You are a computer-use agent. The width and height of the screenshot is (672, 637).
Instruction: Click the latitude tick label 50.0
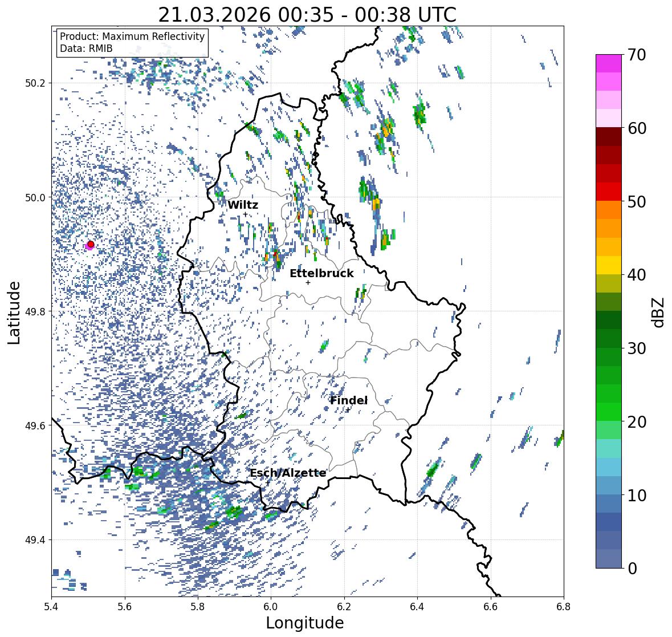35,198
